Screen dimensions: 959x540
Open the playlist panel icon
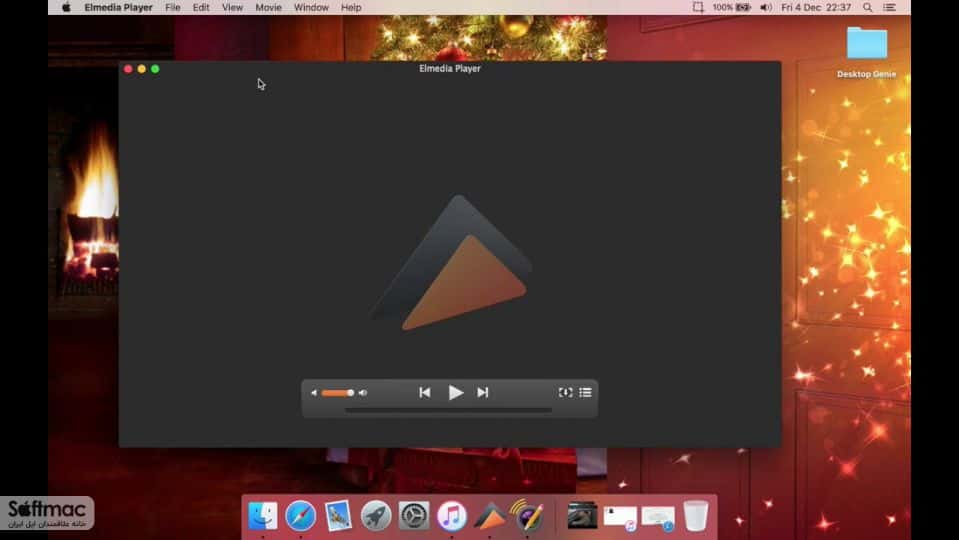click(585, 393)
